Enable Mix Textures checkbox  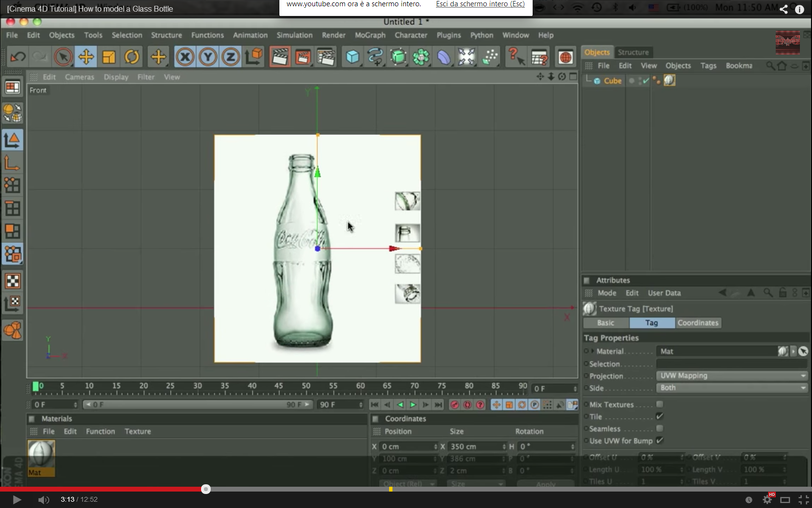[x=659, y=404]
